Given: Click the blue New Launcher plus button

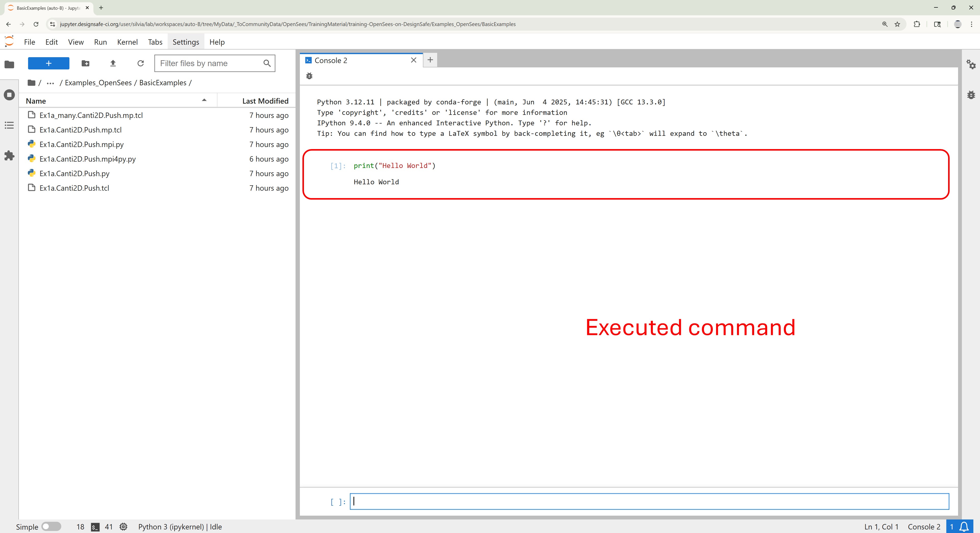Looking at the screenshot, I should (49, 63).
